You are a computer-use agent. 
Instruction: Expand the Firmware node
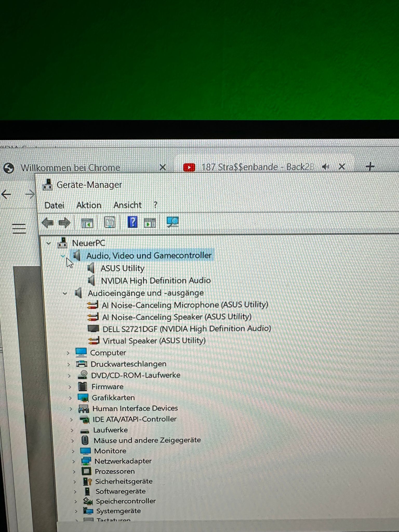(x=70, y=387)
